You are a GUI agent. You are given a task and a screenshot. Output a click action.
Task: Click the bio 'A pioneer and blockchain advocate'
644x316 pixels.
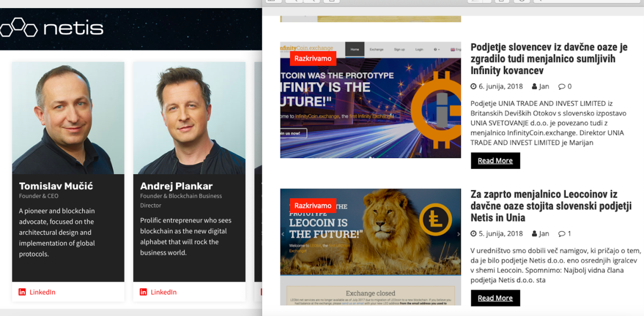(x=57, y=232)
